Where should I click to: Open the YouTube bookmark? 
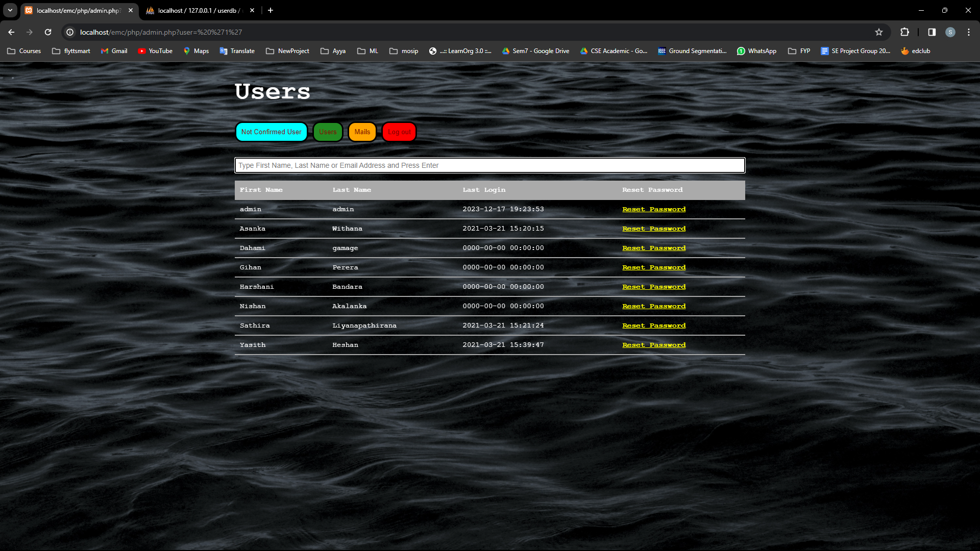(155, 51)
